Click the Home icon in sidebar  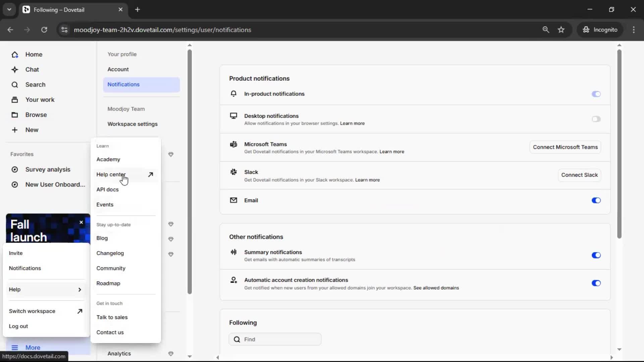[x=15, y=55]
